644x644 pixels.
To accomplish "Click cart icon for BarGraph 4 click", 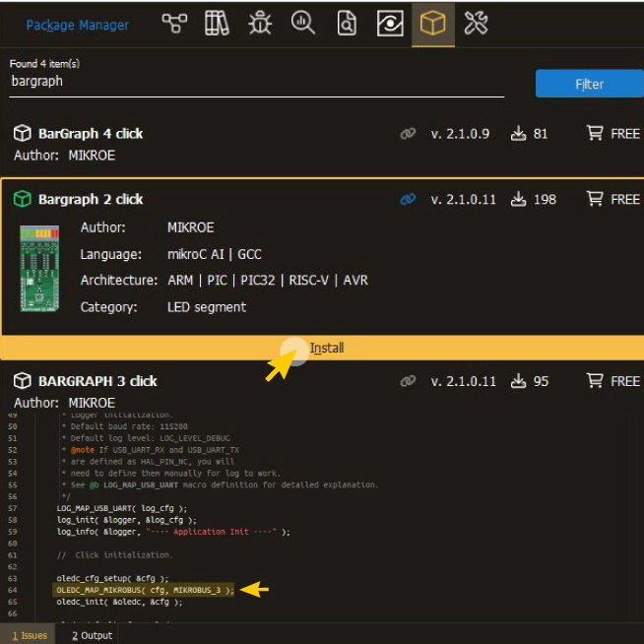I will [x=595, y=133].
